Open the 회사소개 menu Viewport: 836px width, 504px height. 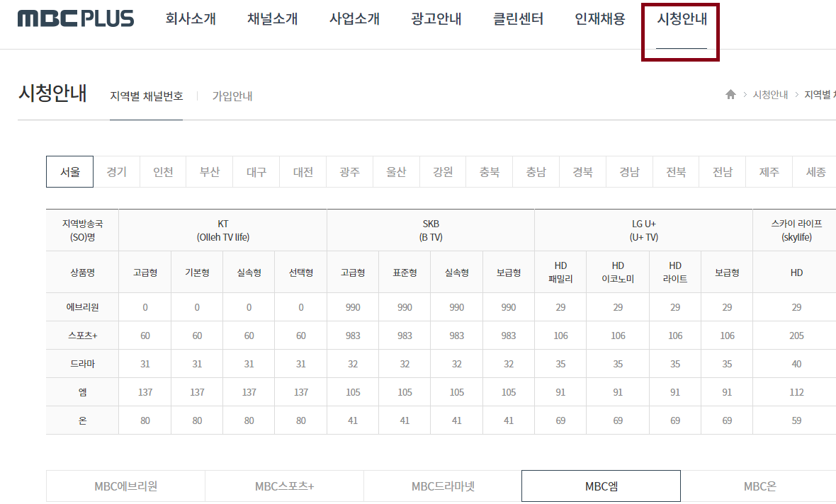[190, 19]
